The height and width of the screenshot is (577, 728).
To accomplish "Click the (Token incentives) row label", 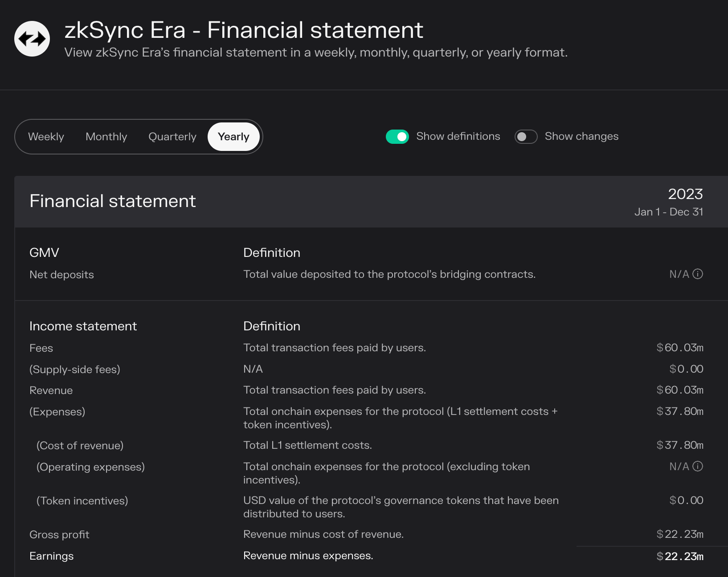I will [x=82, y=501].
